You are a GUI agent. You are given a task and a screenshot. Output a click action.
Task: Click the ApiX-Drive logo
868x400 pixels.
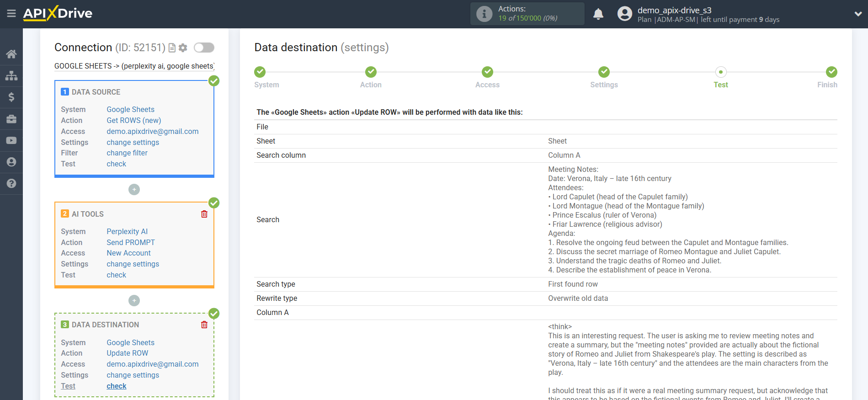(x=58, y=13)
